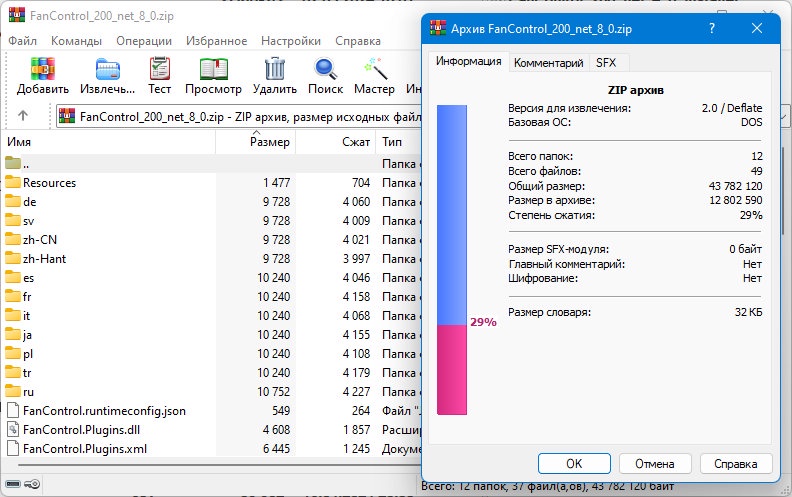Switch to the SFX tab

point(606,63)
